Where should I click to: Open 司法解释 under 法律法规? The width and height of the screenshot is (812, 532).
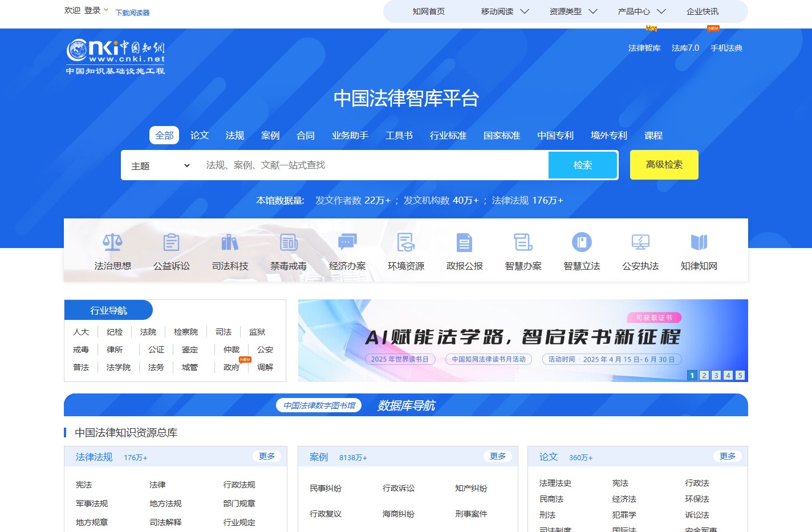(x=165, y=522)
